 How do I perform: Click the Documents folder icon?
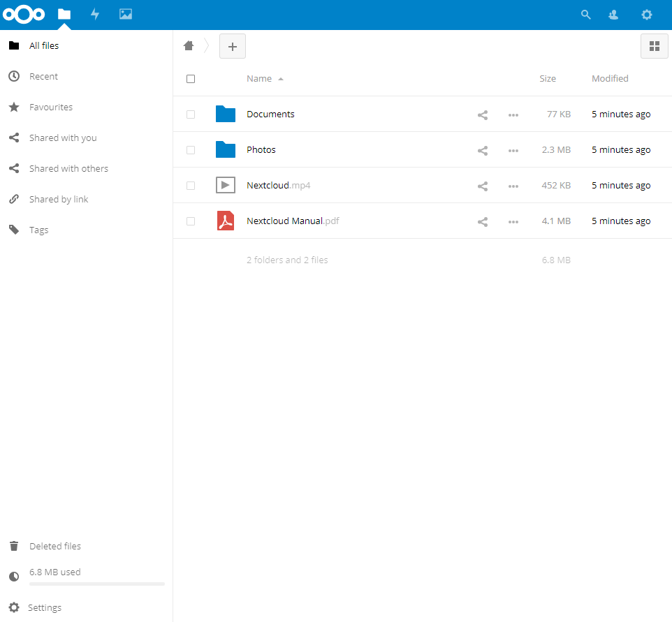(226, 114)
